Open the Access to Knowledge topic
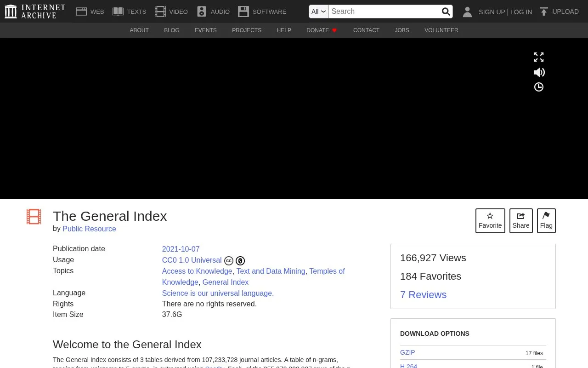The width and height of the screenshot is (588, 368). coord(197,271)
